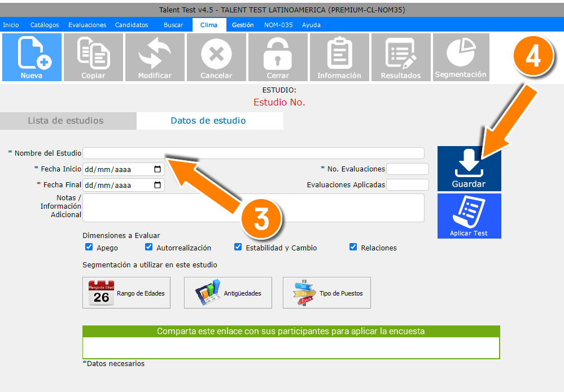This screenshot has height=392, width=564.
Task: Open the Ayuda menu
Action: pos(311,25)
